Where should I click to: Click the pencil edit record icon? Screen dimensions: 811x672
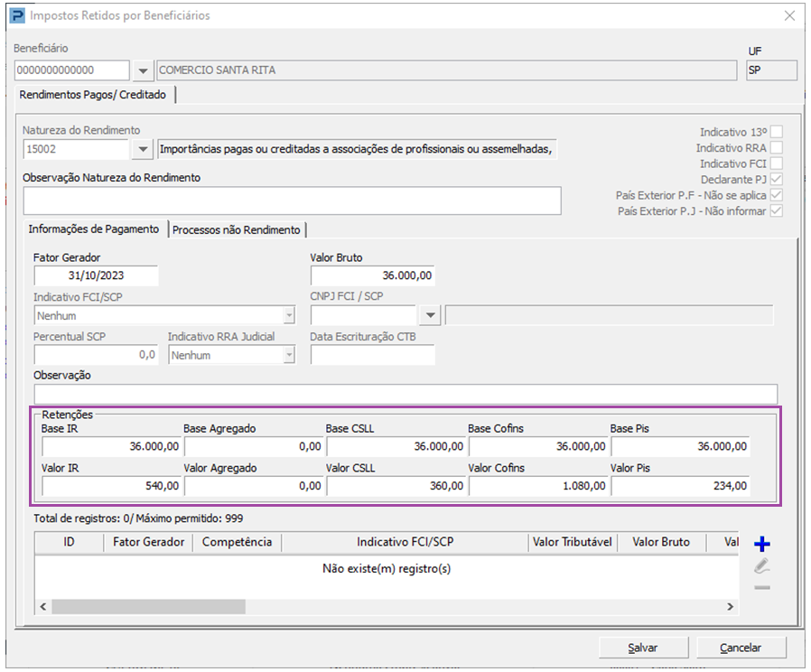pos(761,566)
